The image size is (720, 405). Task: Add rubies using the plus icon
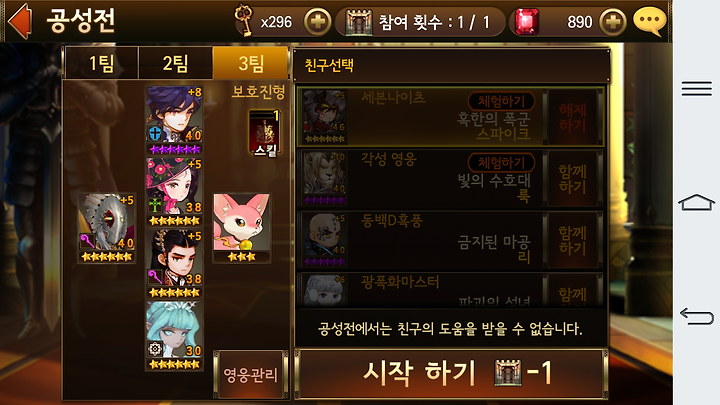click(x=613, y=22)
